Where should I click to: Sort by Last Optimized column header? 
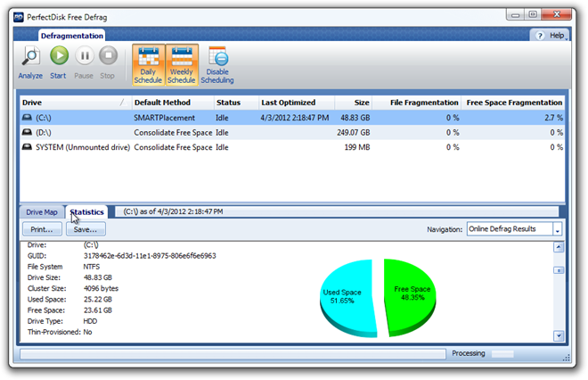[x=297, y=103]
